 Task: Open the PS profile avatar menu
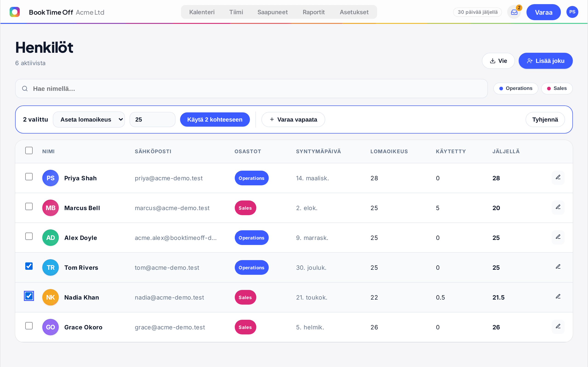(572, 12)
